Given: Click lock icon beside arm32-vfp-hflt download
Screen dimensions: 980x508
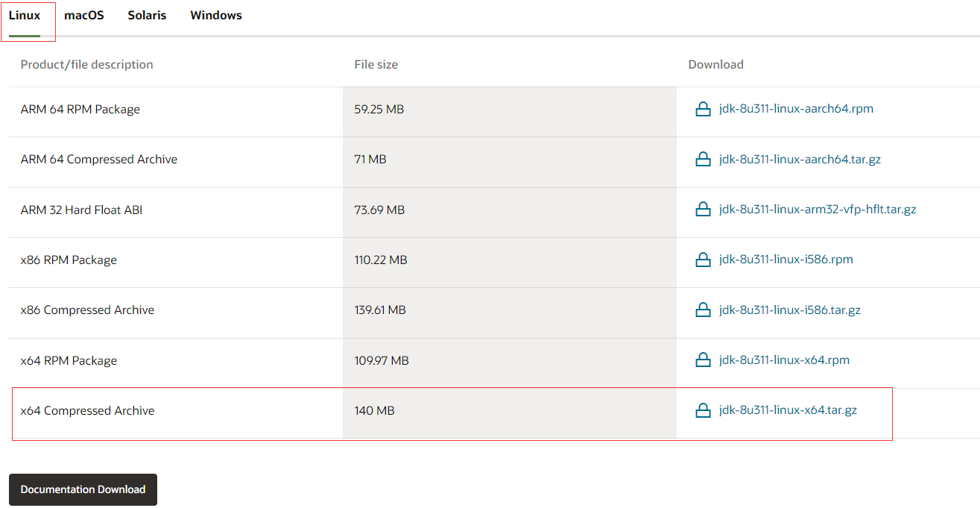Looking at the screenshot, I should pyautogui.click(x=702, y=210).
